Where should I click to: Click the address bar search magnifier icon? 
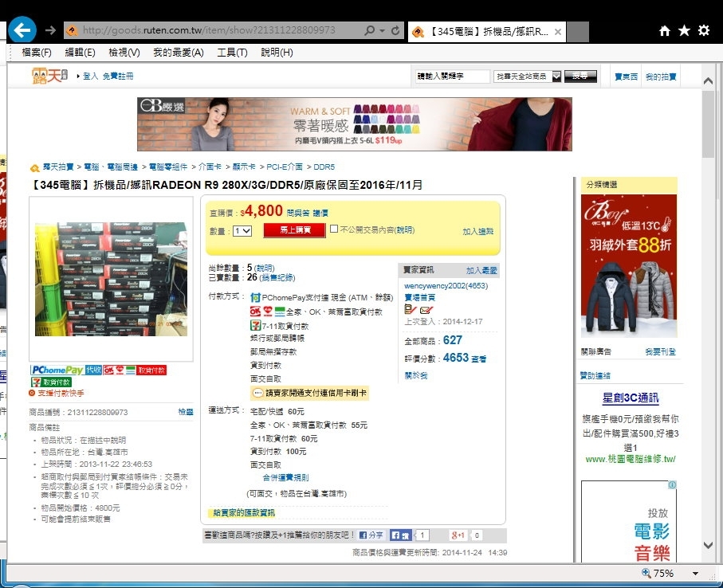pyautogui.click(x=369, y=30)
